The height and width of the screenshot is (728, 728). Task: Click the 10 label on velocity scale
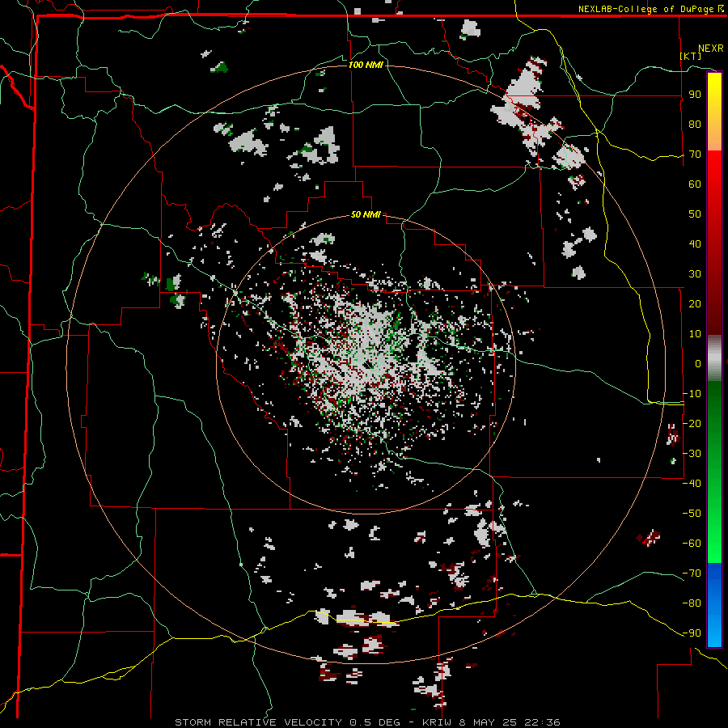click(695, 334)
